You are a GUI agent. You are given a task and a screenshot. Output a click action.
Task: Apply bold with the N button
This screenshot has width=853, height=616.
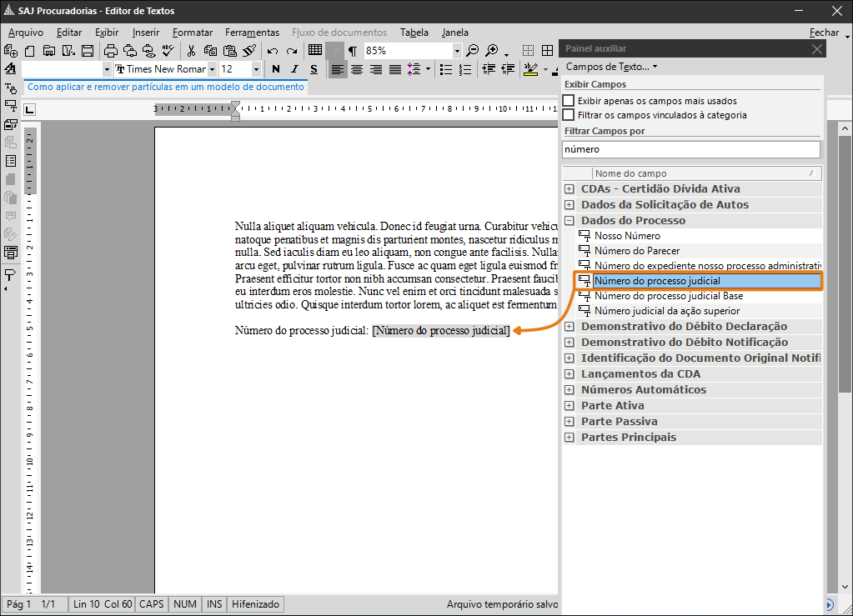(x=274, y=69)
